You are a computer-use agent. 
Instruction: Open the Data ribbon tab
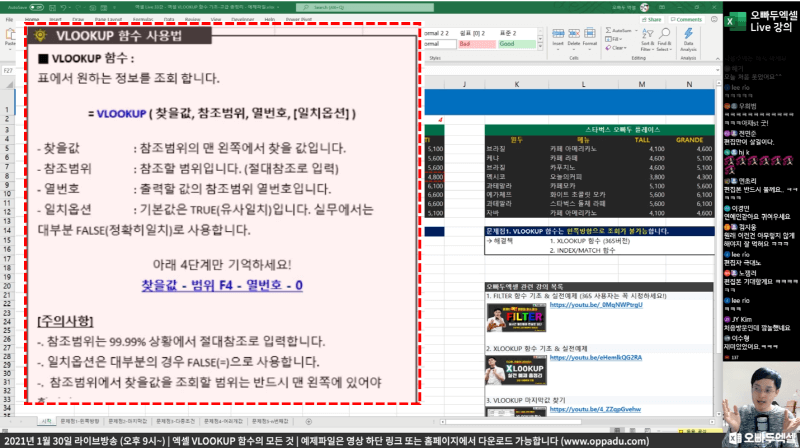pos(169,19)
